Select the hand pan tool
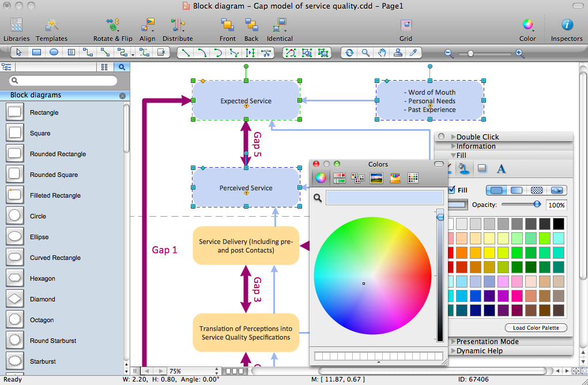The height and width of the screenshot is (385, 588). [x=382, y=53]
